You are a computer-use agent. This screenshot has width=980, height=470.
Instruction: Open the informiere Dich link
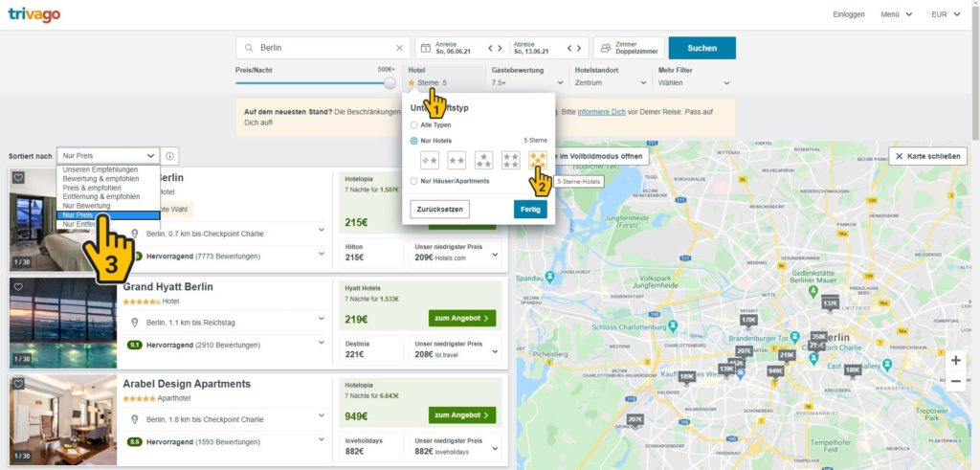[x=601, y=112]
